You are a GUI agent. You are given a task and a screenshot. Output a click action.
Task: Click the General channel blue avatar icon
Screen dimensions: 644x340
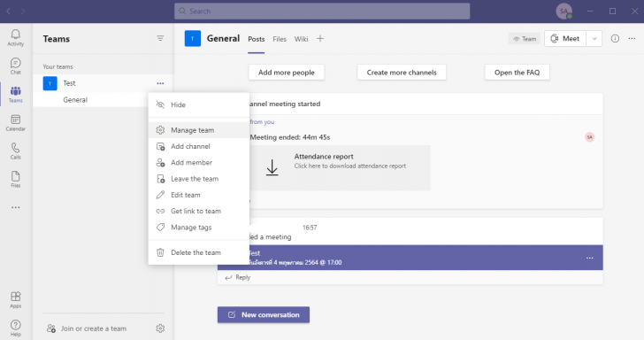coord(193,39)
